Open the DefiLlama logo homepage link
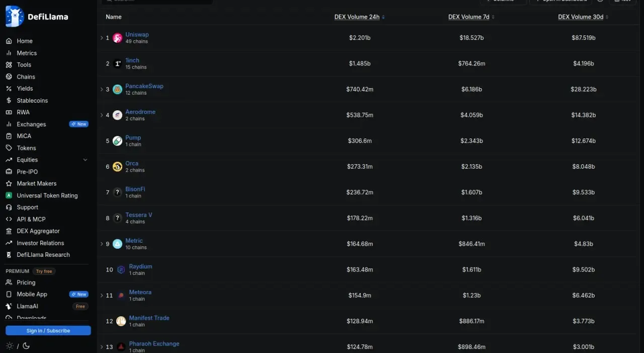Image resolution: width=644 pixels, height=353 pixels. tap(37, 17)
